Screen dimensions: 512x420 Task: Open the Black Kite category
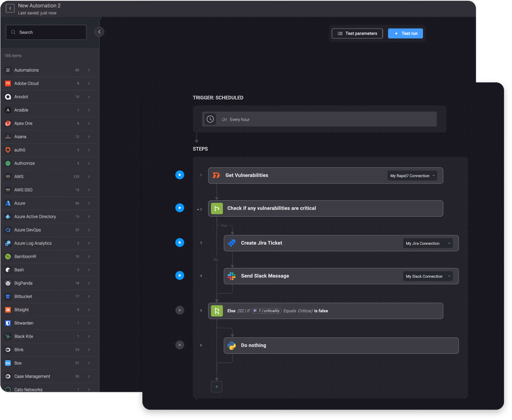tap(49, 337)
